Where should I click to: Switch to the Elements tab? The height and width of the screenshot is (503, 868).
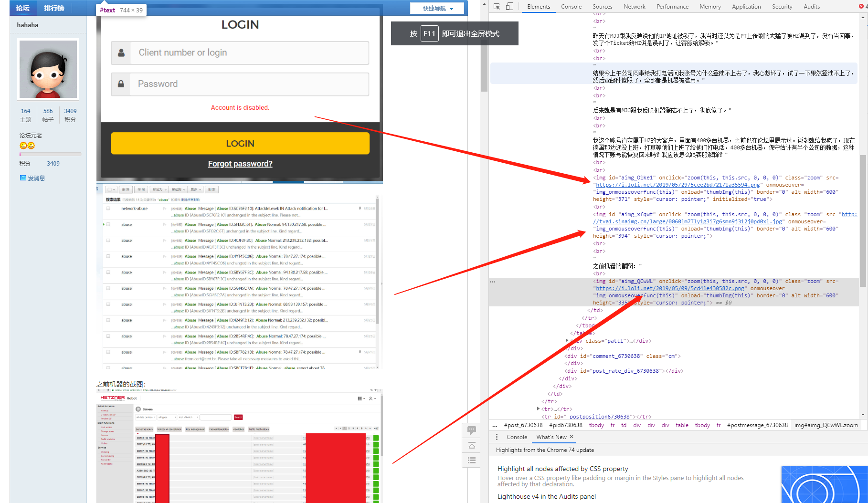pyautogui.click(x=539, y=7)
